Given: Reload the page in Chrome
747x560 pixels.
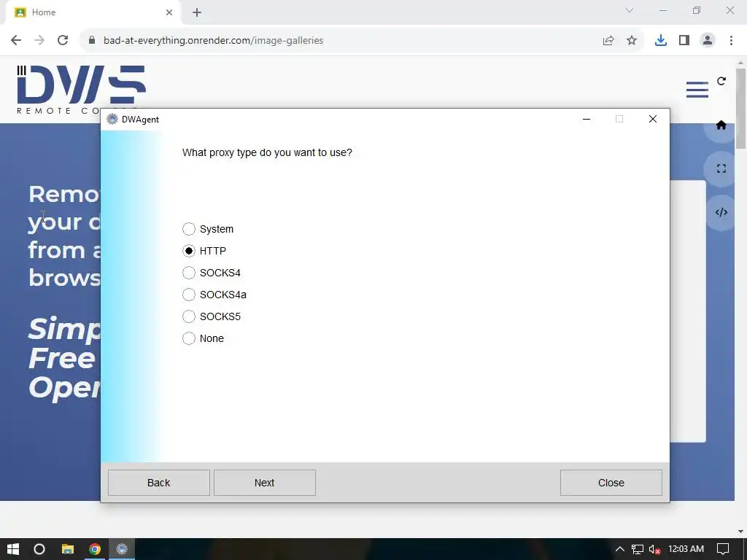Looking at the screenshot, I should coord(63,41).
